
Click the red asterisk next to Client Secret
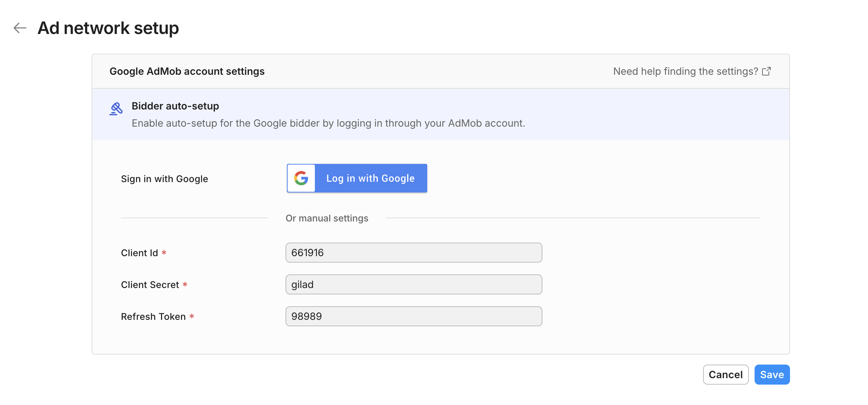pyautogui.click(x=185, y=284)
